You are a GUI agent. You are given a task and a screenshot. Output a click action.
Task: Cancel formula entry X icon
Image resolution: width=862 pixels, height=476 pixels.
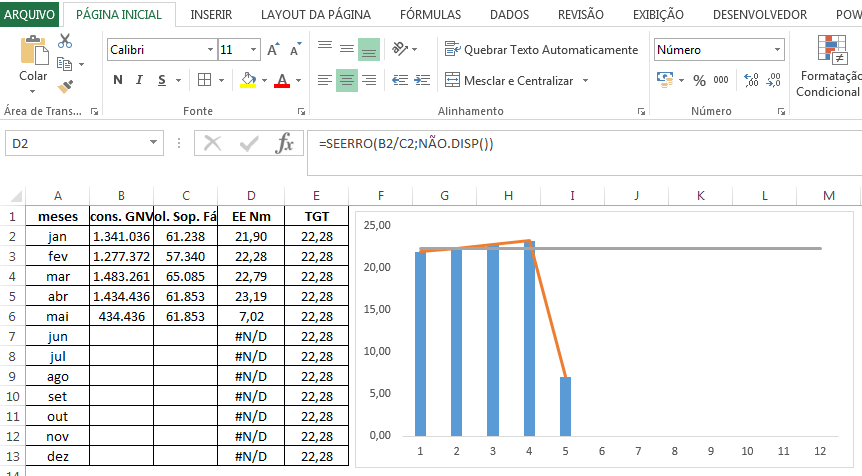(x=212, y=143)
